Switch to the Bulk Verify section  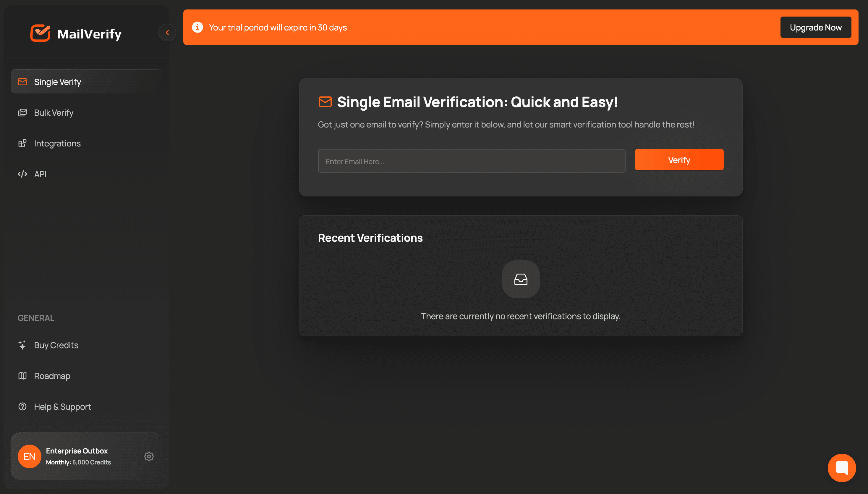point(54,113)
